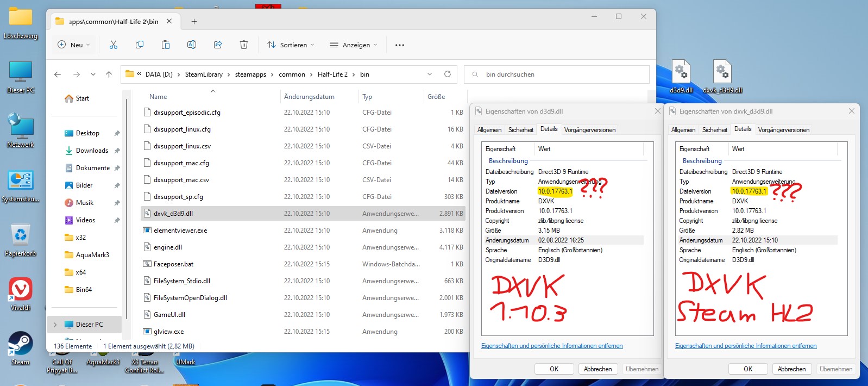Open the Netzwerk desktop icon
Screen dimensions: 868x386
click(x=21, y=130)
